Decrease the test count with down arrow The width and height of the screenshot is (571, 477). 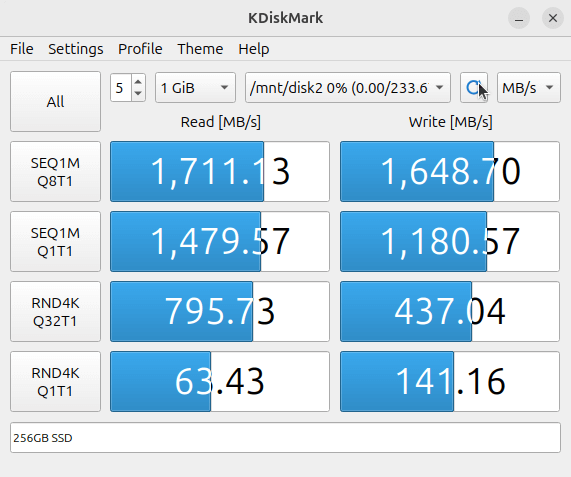click(x=138, y=94)
